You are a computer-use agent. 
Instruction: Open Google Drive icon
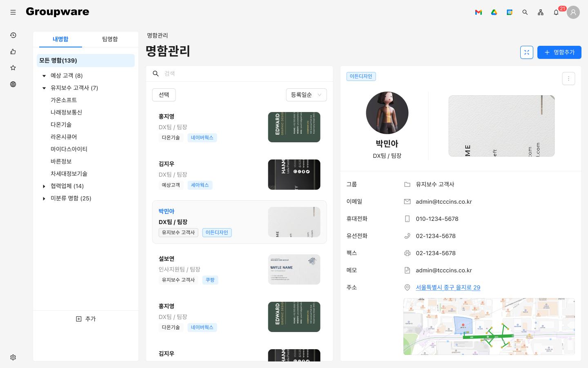(494, 12)
